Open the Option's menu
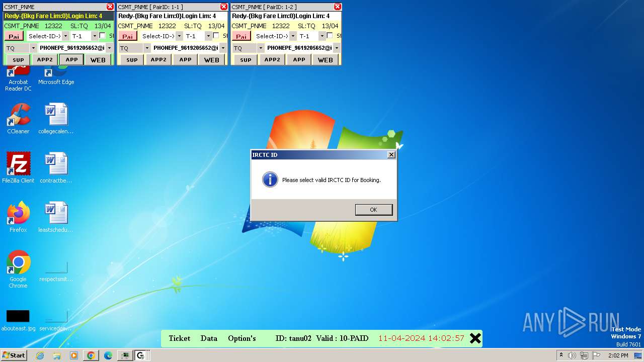This screenshot has width=644, height=362. pos(242,338)
